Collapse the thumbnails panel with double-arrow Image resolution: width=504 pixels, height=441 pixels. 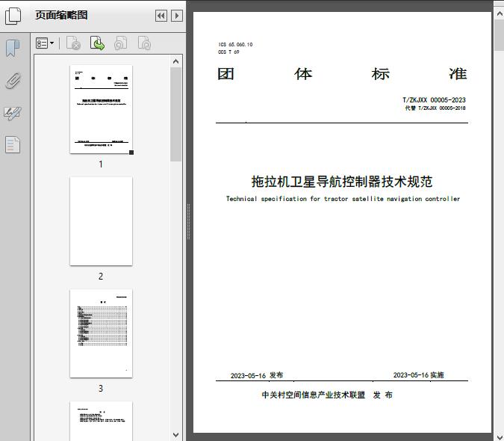pyautogui.click(x=161, y=16)
